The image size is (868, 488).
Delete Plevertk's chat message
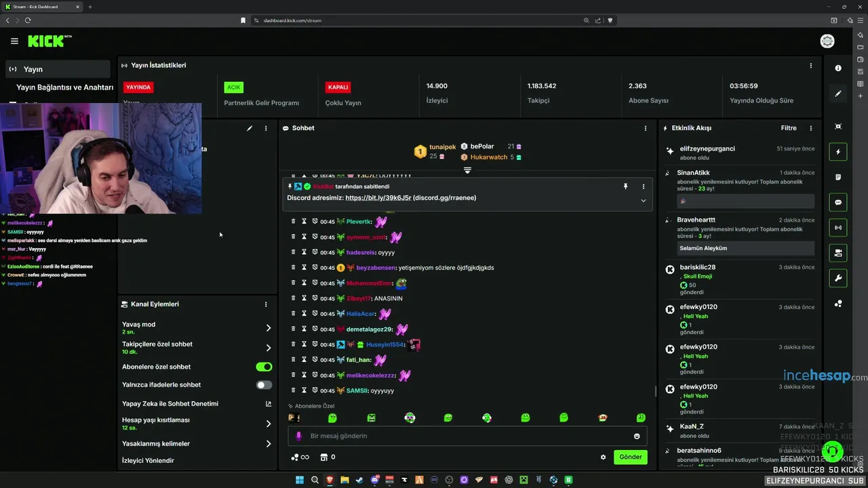pos(293,222)
